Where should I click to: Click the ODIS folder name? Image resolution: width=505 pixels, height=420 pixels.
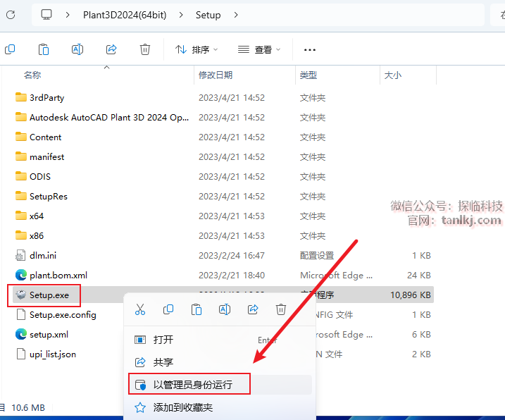point(40,177)
